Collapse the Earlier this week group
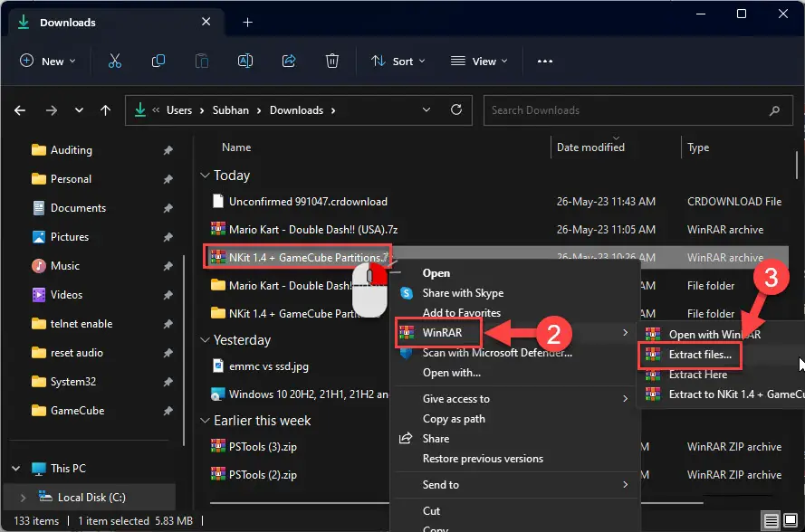Viewport: 805px width, 532px height. click(x=205, y=421)
